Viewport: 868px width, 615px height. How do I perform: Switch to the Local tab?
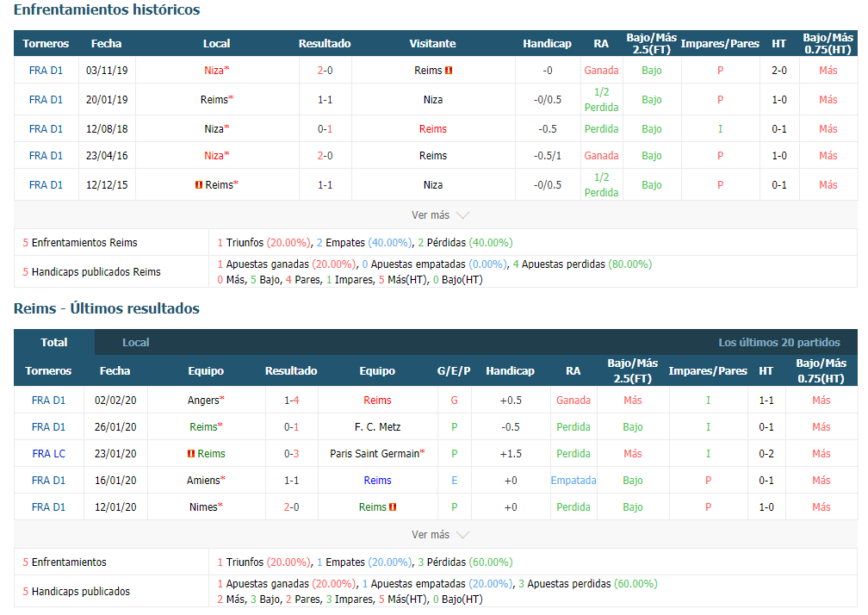coord(136,342)
